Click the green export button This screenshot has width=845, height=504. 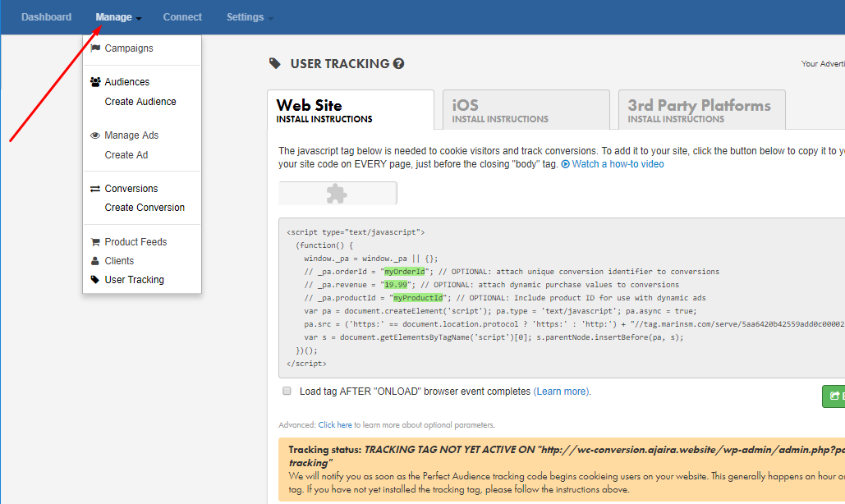(834, 396)
